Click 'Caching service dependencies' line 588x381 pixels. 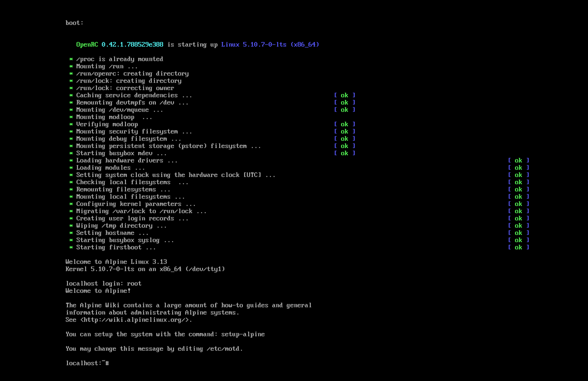point(134,95)
